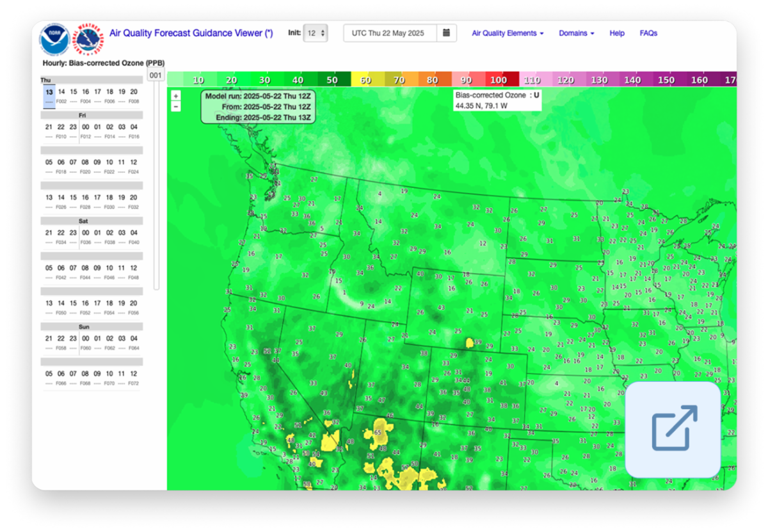The height and width of the screenshot is (532, 768).
Task: Click the yellow 60 PPB legend swatch
Action: click(x=366, y=80)
